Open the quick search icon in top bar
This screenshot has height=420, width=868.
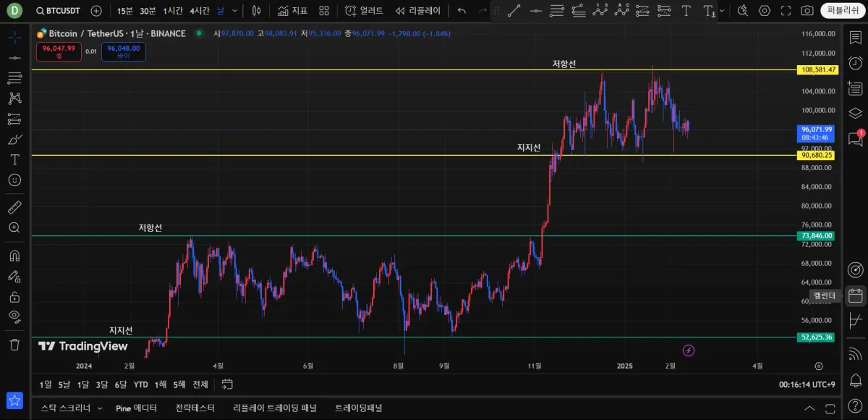742,11
